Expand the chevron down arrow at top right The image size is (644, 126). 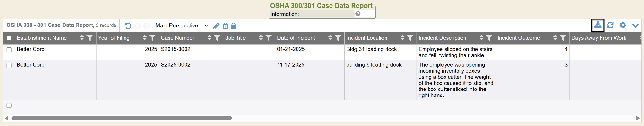pyautogui.click(x=635, y=25)
